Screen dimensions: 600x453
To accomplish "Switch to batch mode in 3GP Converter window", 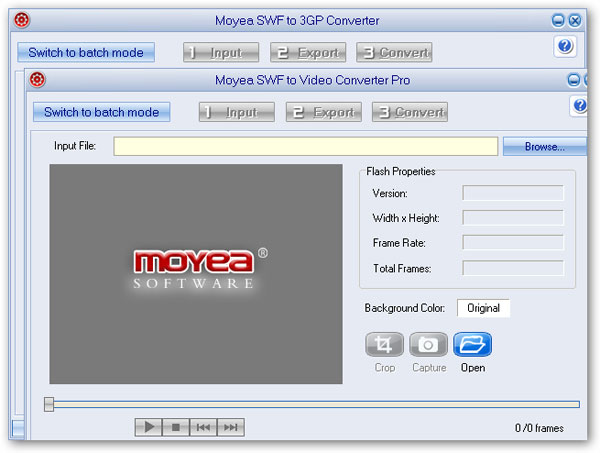I will (x=86, y=52).
